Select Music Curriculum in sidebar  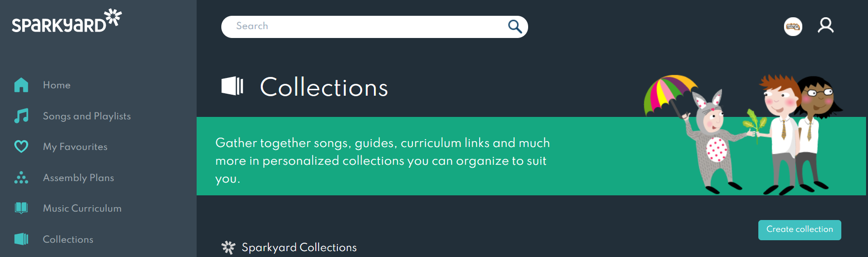[82, 208]
